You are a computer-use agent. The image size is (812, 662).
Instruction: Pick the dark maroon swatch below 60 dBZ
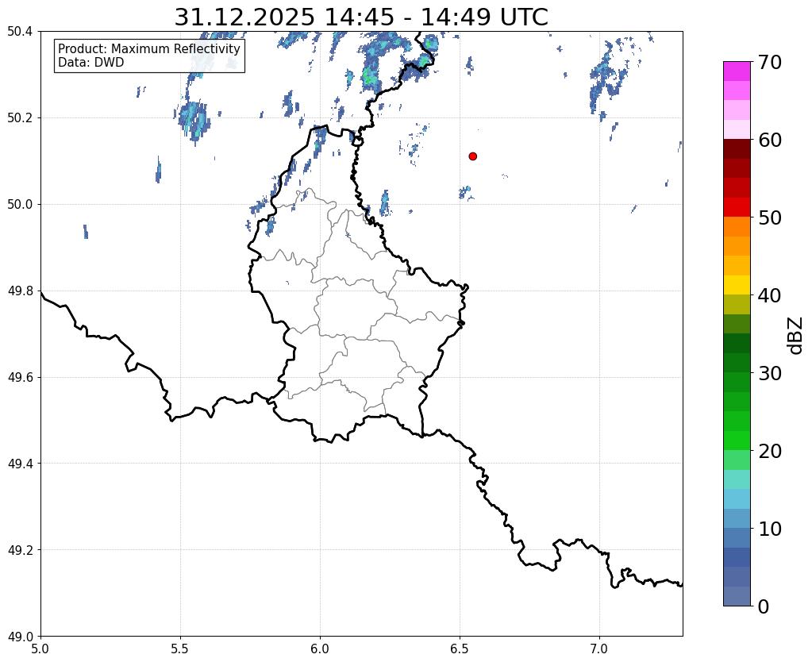[x=737, y=149]
